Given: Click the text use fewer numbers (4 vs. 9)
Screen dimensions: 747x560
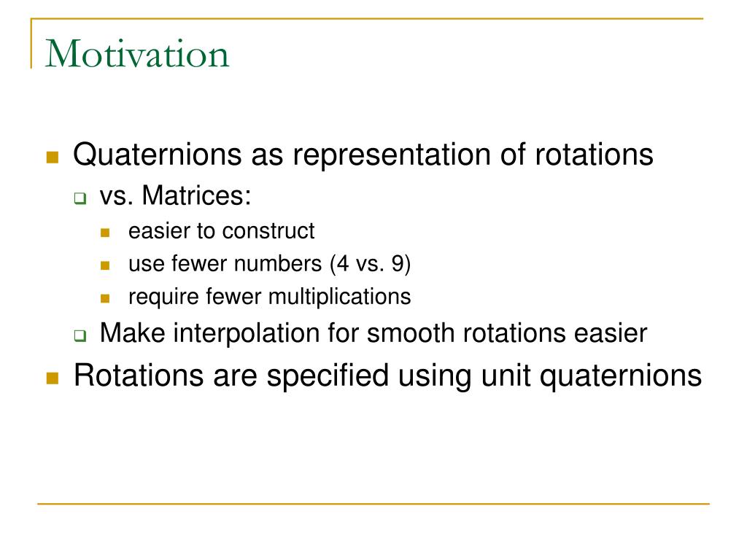Looking at the screenshot, I should 270,264.
